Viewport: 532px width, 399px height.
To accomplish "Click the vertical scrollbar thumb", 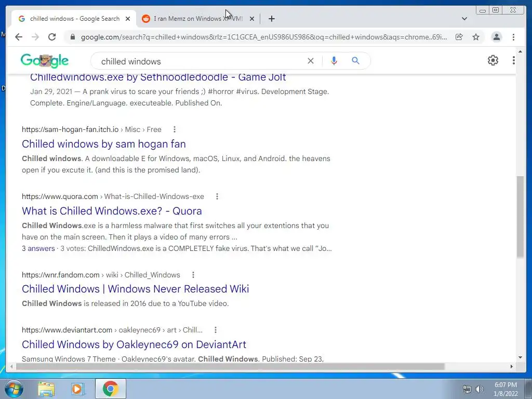I will (520, 217).
